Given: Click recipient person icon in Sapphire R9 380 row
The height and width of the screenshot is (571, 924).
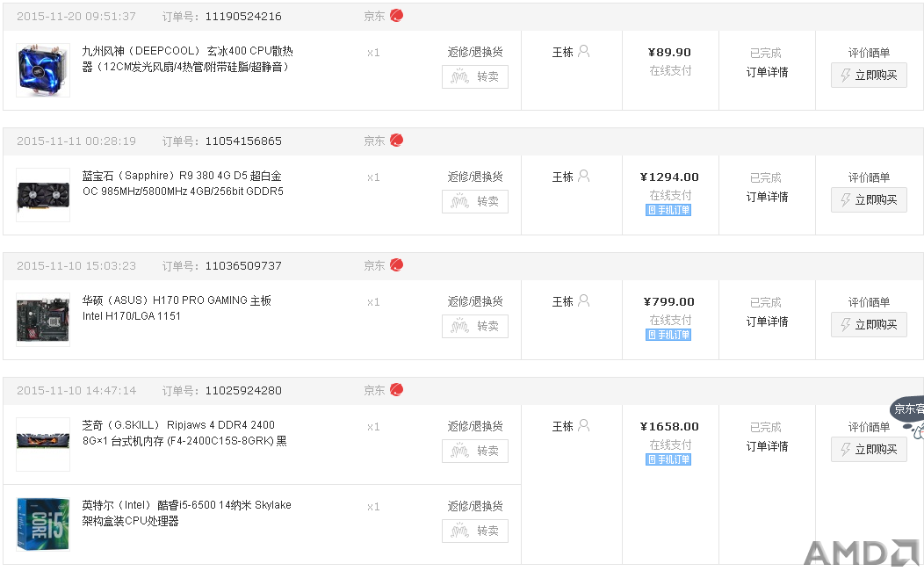Looking at the screenshot, I should tap(583, 177).
